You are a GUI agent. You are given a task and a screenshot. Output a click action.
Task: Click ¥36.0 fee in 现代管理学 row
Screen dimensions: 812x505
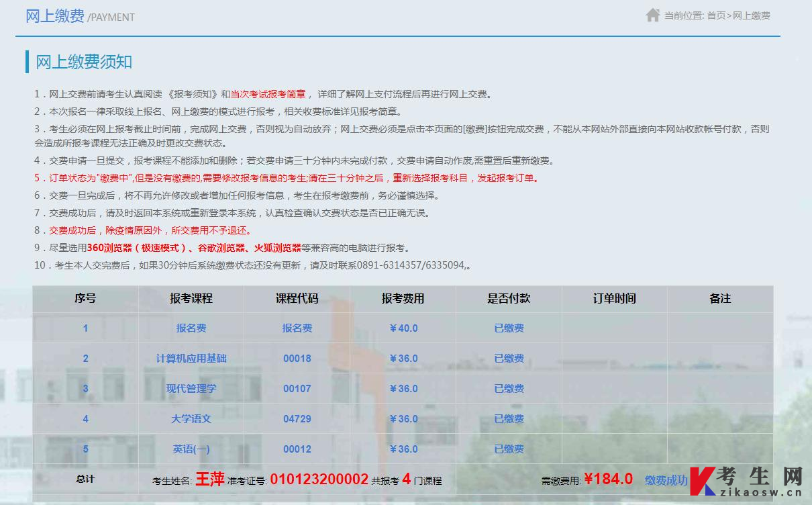(403, 389)
